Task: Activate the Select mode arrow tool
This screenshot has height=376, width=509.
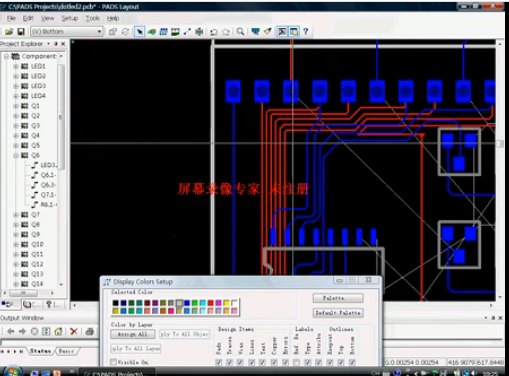Action: click(x=140, y=32)
